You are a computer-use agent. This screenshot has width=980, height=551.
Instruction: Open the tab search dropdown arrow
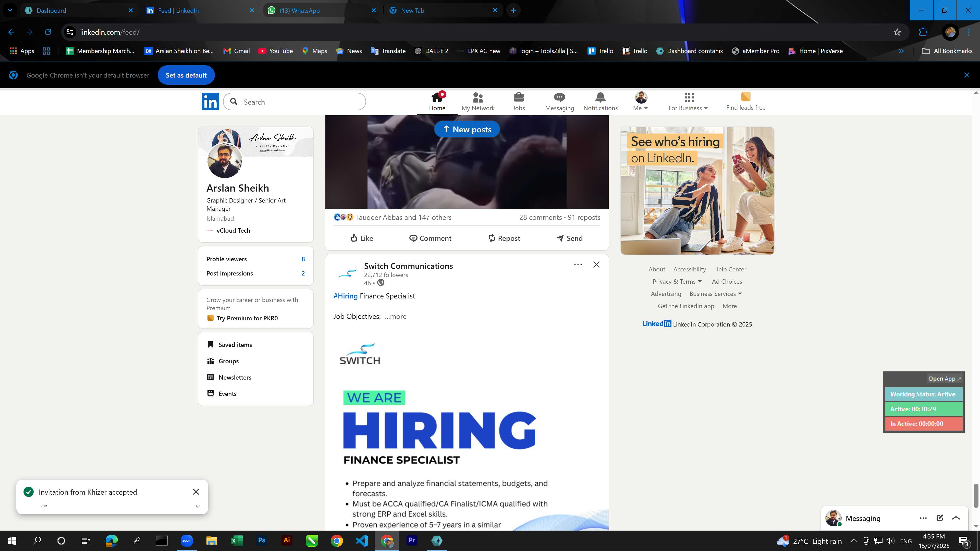[x=10, y=10]
